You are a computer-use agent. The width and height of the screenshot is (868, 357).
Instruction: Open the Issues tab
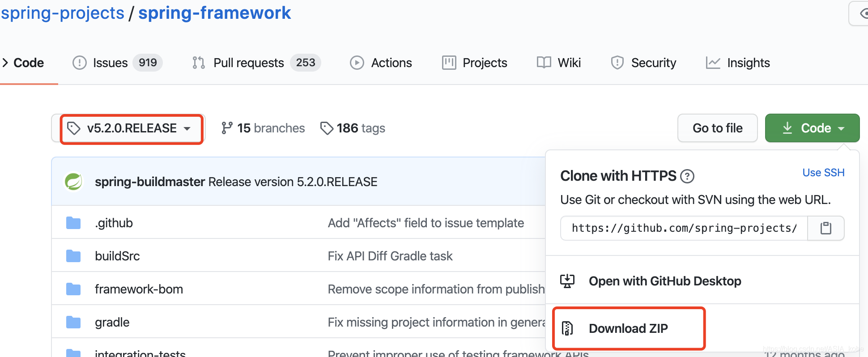click(117, 63)
